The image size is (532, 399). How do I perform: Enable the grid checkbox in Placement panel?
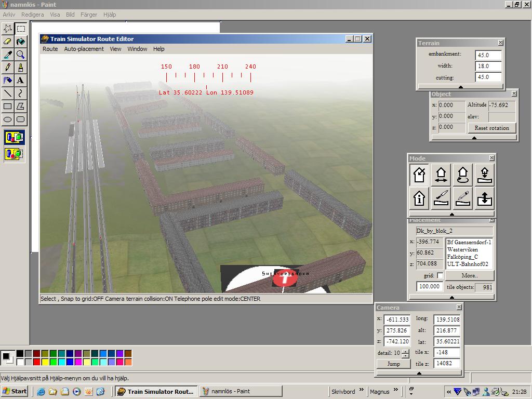pos(440,275)
